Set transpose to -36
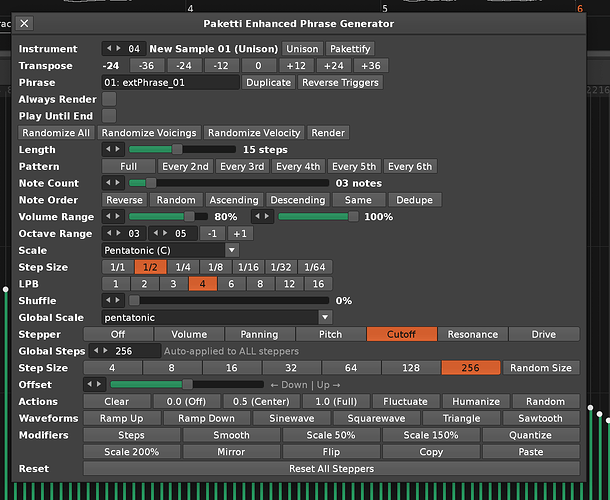Screen dimensions: 610x500 147,65
